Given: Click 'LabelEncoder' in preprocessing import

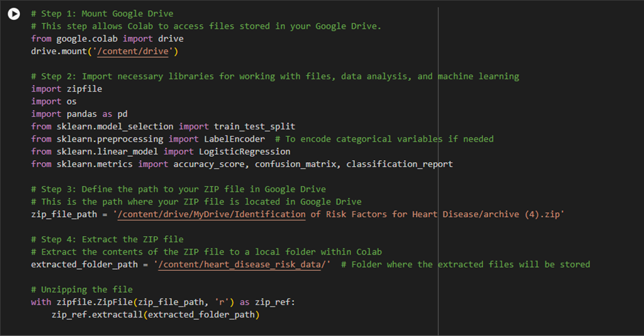Looking at the screenshot, I should [234, 139].
